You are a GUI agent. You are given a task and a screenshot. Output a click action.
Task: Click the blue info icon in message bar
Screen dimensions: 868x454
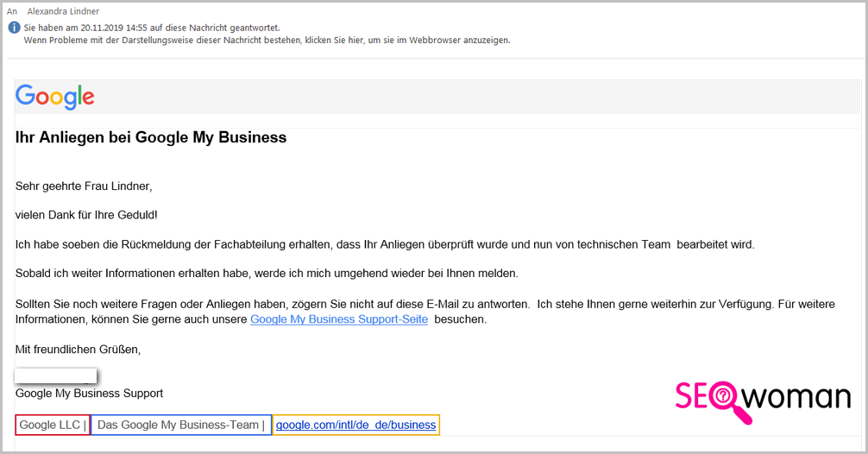(15, 28)
